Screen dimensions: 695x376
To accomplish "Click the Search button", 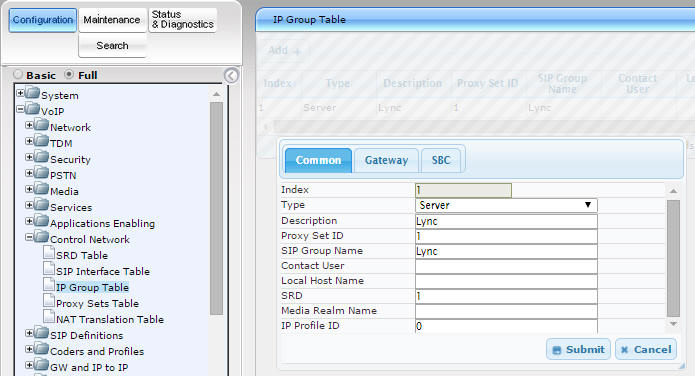I will (x=112, y=46).
